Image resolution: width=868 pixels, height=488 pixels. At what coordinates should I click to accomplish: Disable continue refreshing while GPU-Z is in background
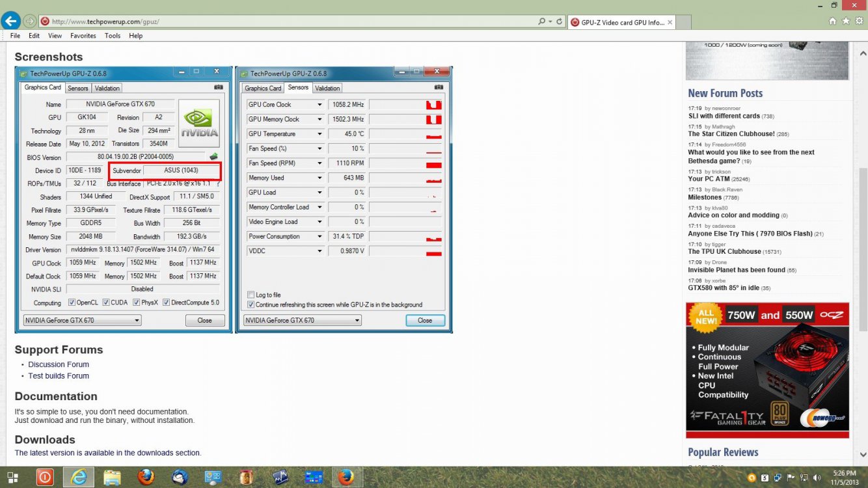coord(251,305)
